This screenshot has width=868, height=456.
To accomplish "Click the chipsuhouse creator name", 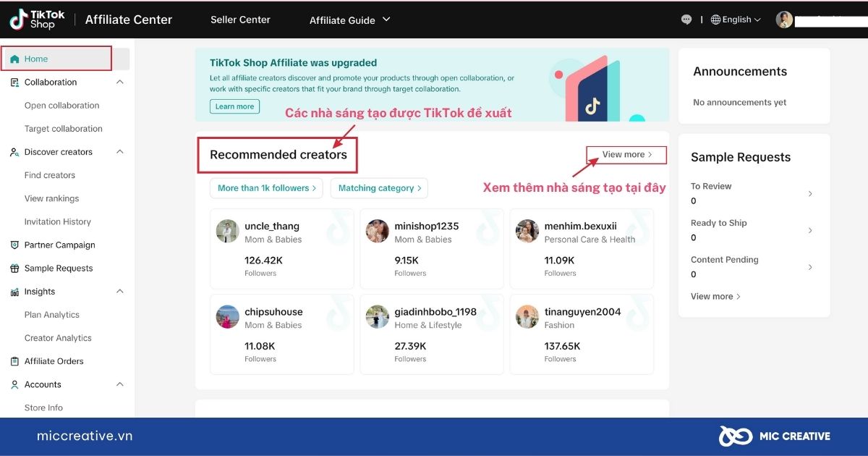I will 273,312.
